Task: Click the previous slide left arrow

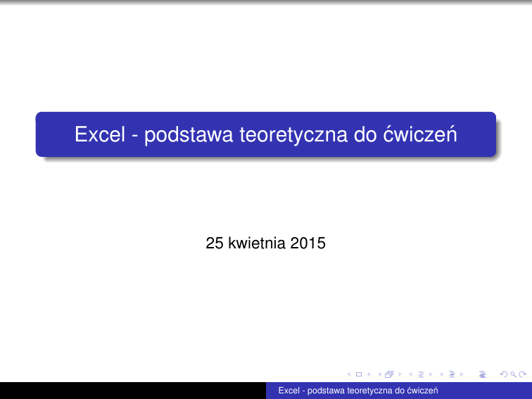Action: coord(350,374)
